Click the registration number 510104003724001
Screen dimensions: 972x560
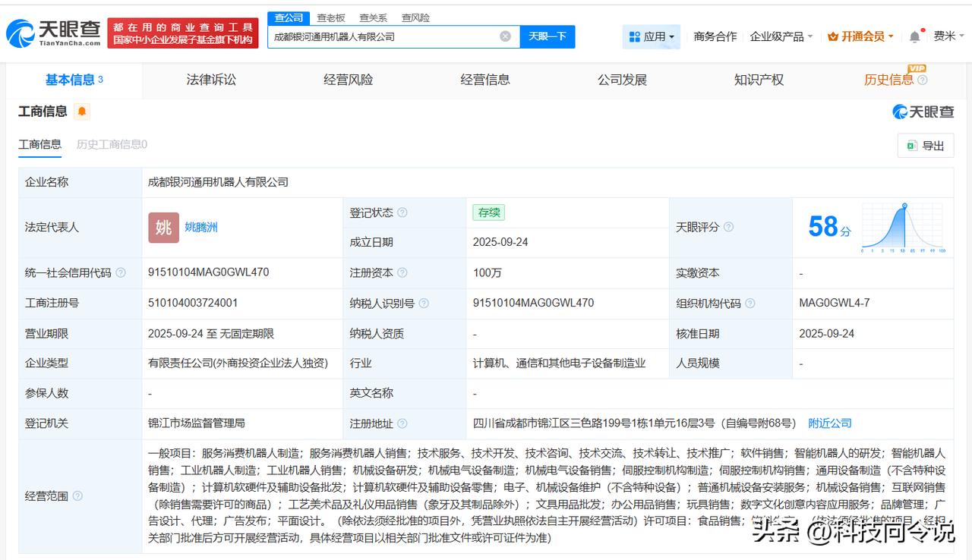193,303
